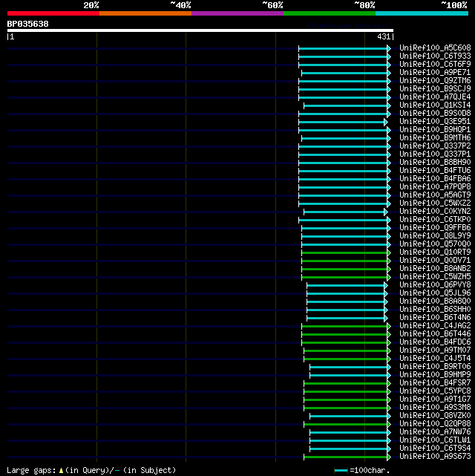Select the UniRef100_Q2QP88 label
This screenshot has height=476, width=475.
[435, 424]
